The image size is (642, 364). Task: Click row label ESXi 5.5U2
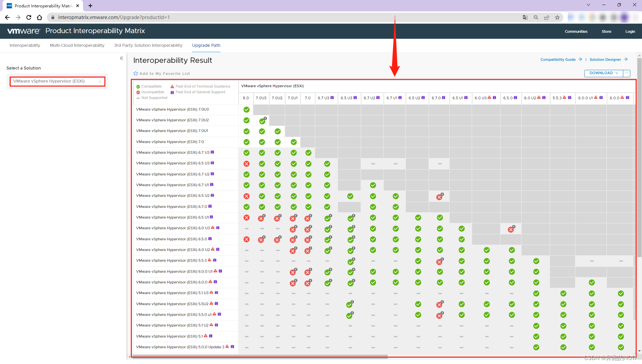[x=172, y=304]
